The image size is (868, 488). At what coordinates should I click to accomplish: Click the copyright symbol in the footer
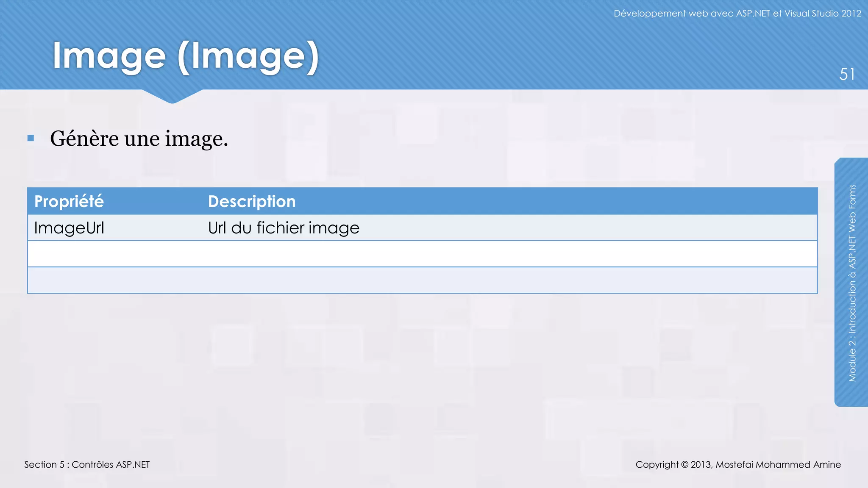coord(684,465)
